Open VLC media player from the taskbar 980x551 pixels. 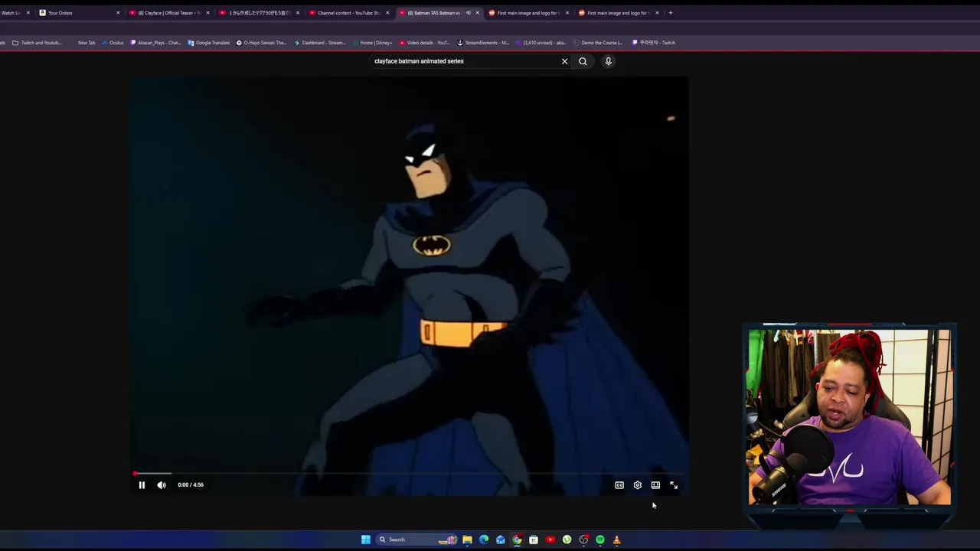tap(616, 540)
